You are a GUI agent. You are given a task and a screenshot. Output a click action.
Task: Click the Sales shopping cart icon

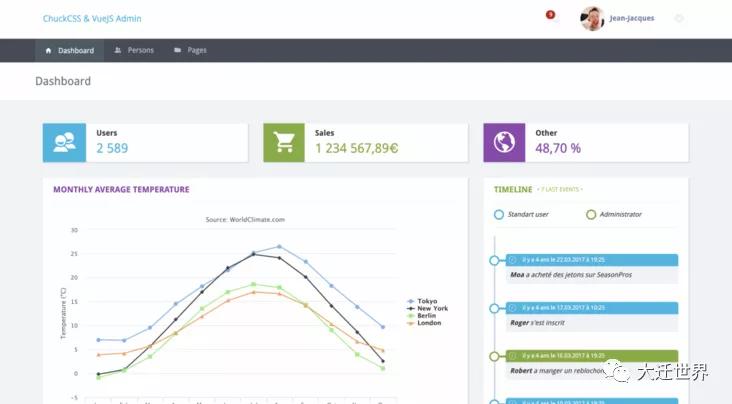click(x=284, y=143)
